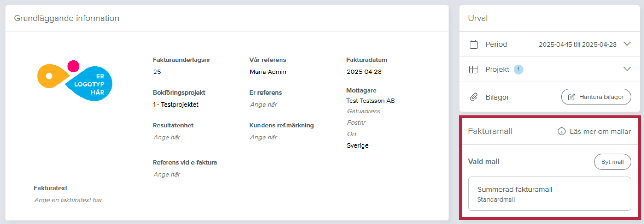
Task: Edit the Fakturatext field
Action: 68,200
